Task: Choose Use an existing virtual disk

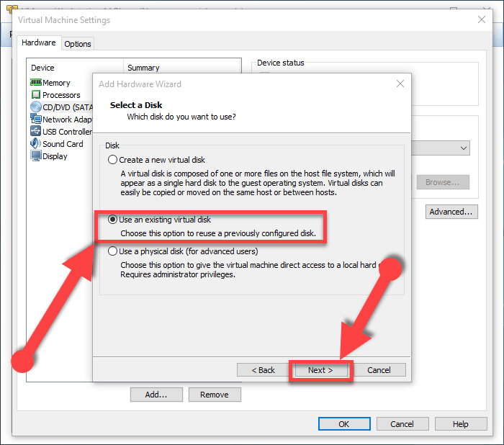Action: pyautogui.click(x=112, y=220)
